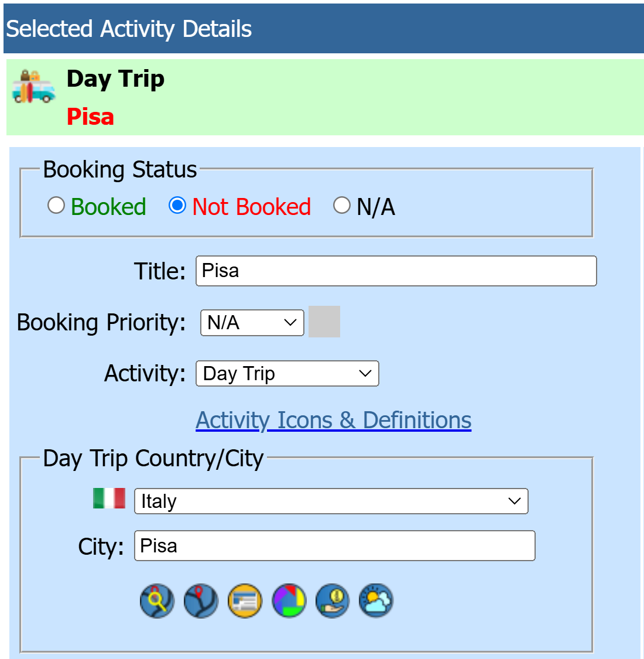Select the Not Booked radio button

(x=177, y=206)
